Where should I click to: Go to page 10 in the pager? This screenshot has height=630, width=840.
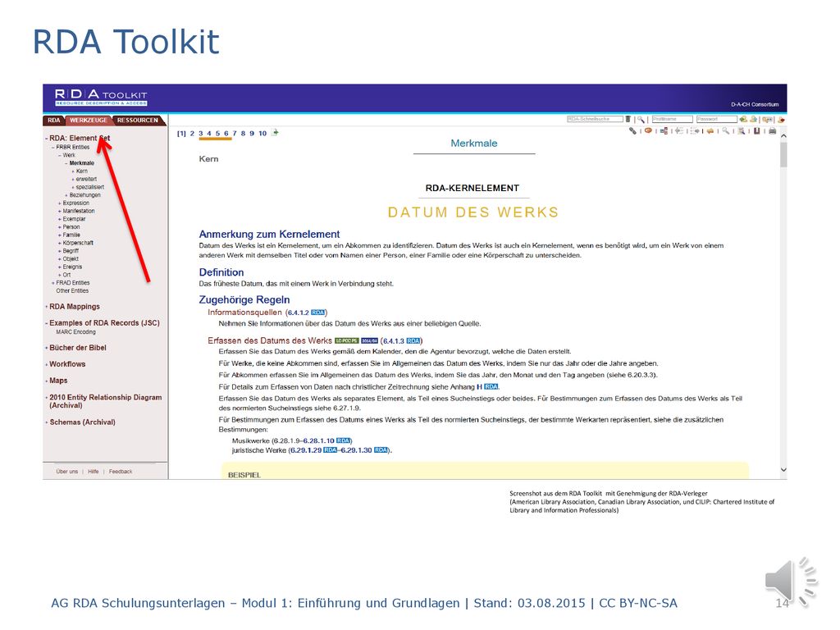pos(262,134)
